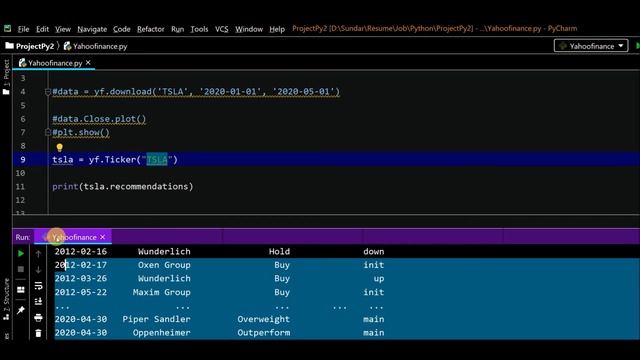This screenshot has height=360, width=640.
Task: Open the VCS menu
Action: click(222, 29)
